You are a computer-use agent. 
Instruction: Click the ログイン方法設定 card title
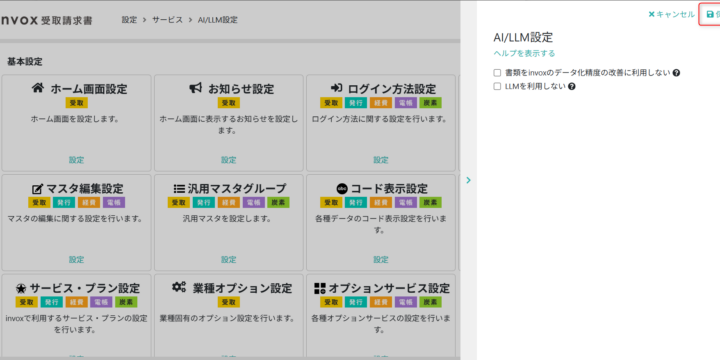(x=392, y=88)
